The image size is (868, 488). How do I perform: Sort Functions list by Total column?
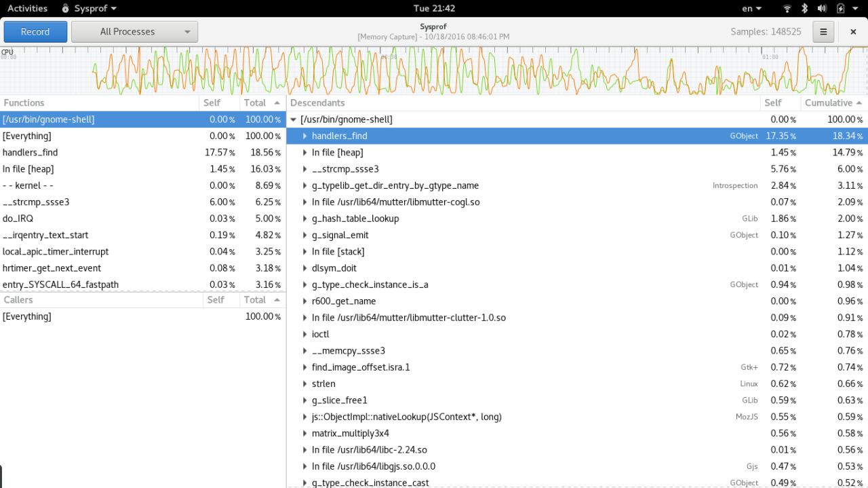point(262,102)
